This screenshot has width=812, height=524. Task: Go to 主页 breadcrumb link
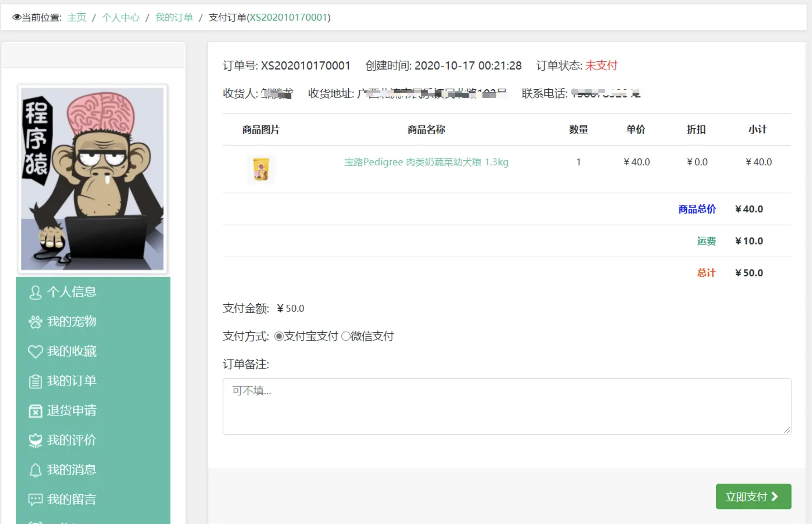click(x=77, y=17)
